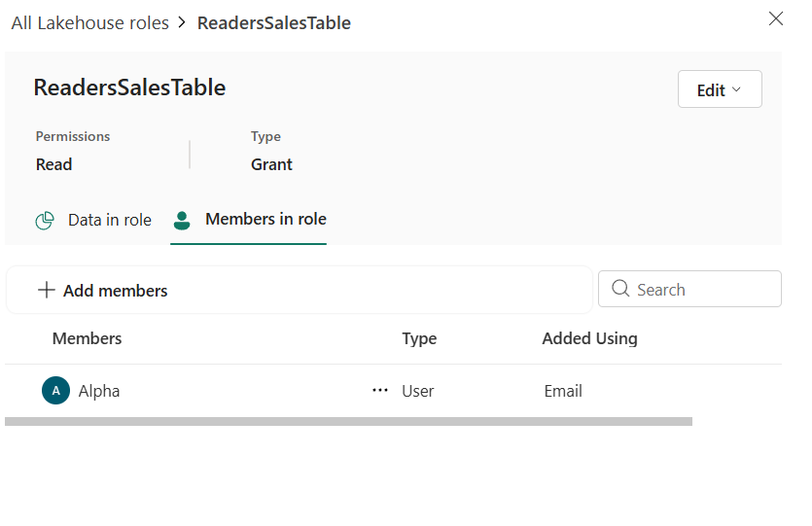Image resolution: width=812 pixels, height=526 pixels.
Task: Click the pie chart icon for Data in role
Action: click(x=45, y=220)
